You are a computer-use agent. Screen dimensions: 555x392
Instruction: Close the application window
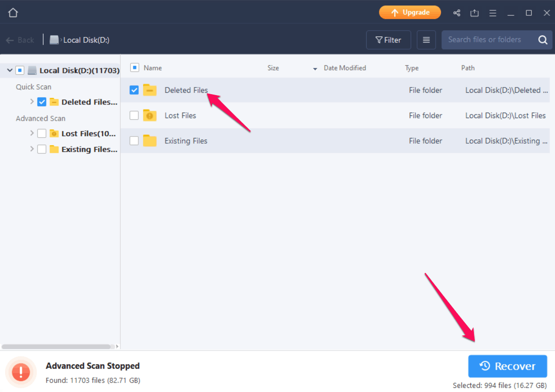546,13
